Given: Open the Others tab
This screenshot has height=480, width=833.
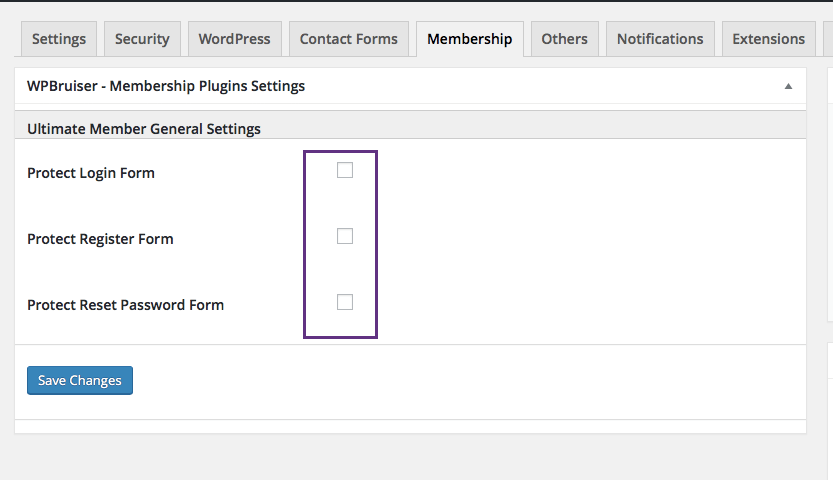Looking at the screenshot, I should click(564, 39).
